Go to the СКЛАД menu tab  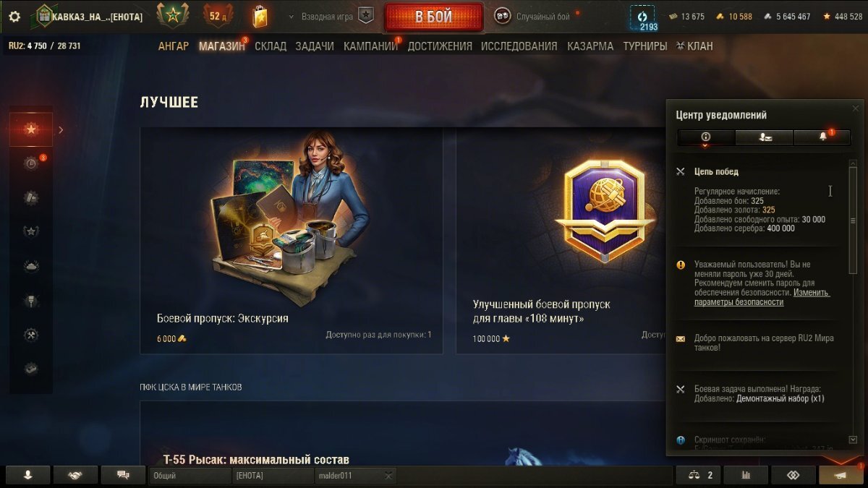tap(271, 46)
